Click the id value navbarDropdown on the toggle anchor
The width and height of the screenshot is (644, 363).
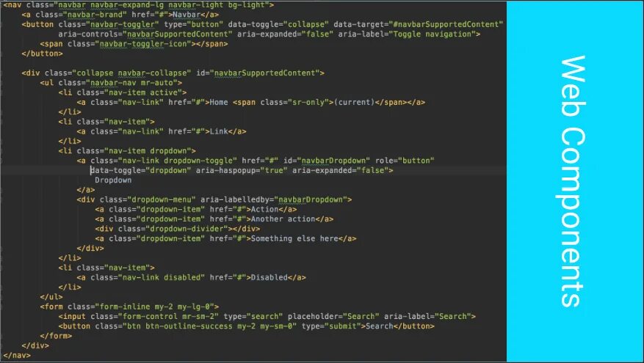coord(333,161)
